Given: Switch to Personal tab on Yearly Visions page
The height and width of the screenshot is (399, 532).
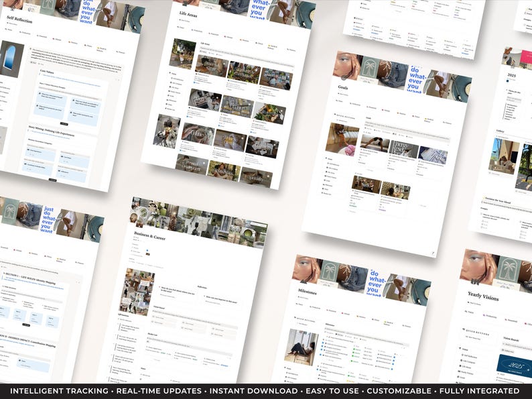Looking at the screenshot, I should [x=513, y=321].
